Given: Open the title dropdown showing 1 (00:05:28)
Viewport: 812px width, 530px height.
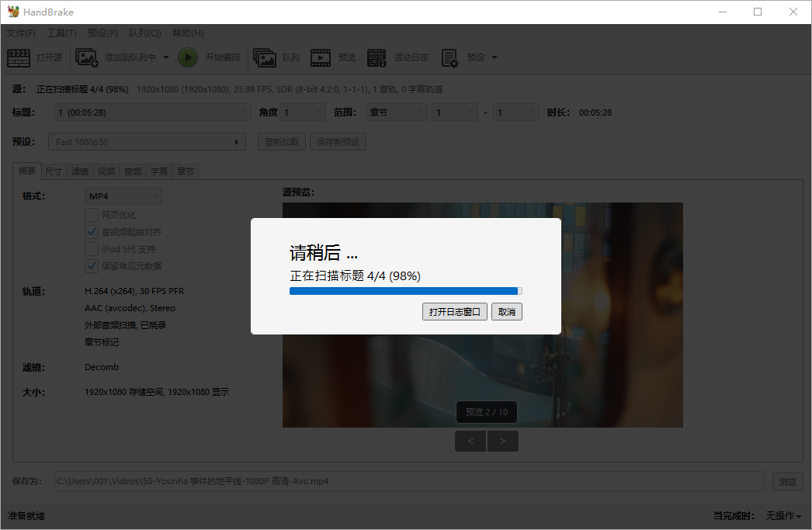Looking at the screenshot, I should (152, 113).
